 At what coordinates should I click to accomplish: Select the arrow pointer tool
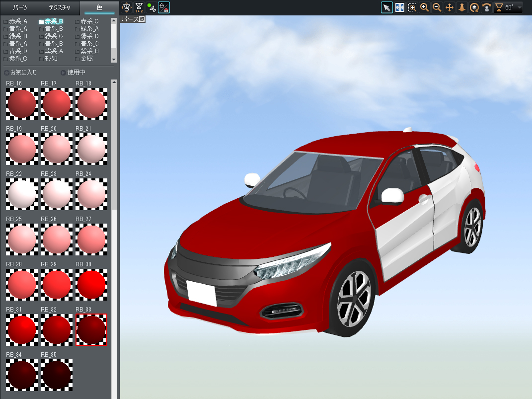(386, 7)
